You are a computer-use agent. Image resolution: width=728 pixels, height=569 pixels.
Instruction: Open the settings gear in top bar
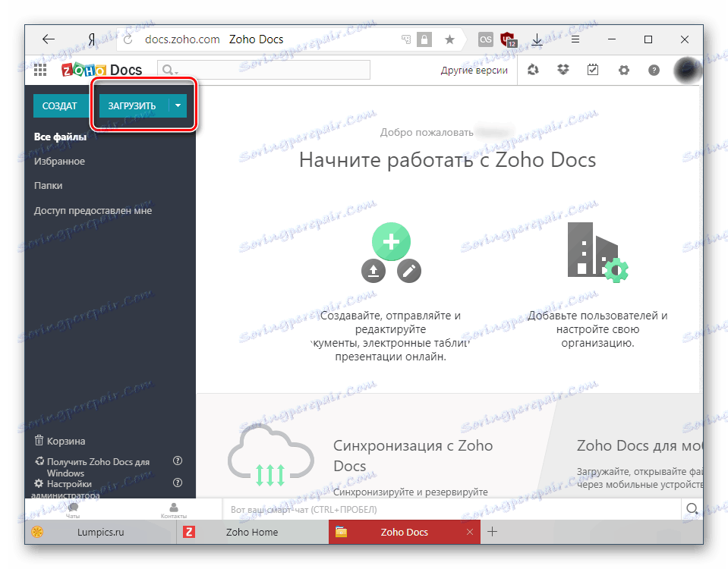(x=623, y=70)
